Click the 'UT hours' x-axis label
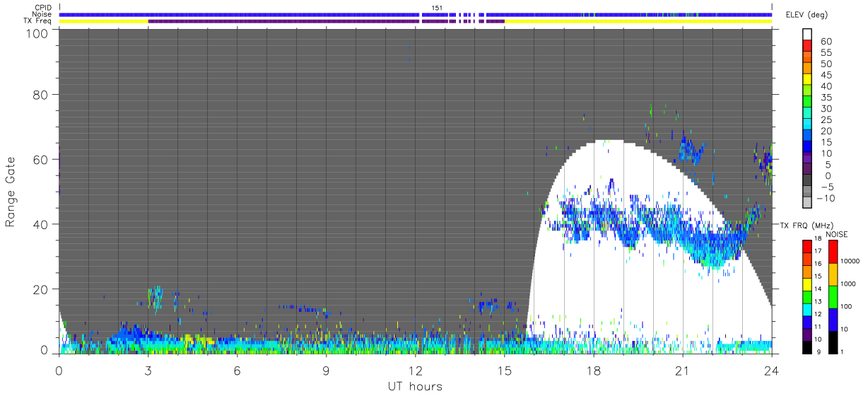Viewport: 868px width, 401px height. tap(415, 386)
